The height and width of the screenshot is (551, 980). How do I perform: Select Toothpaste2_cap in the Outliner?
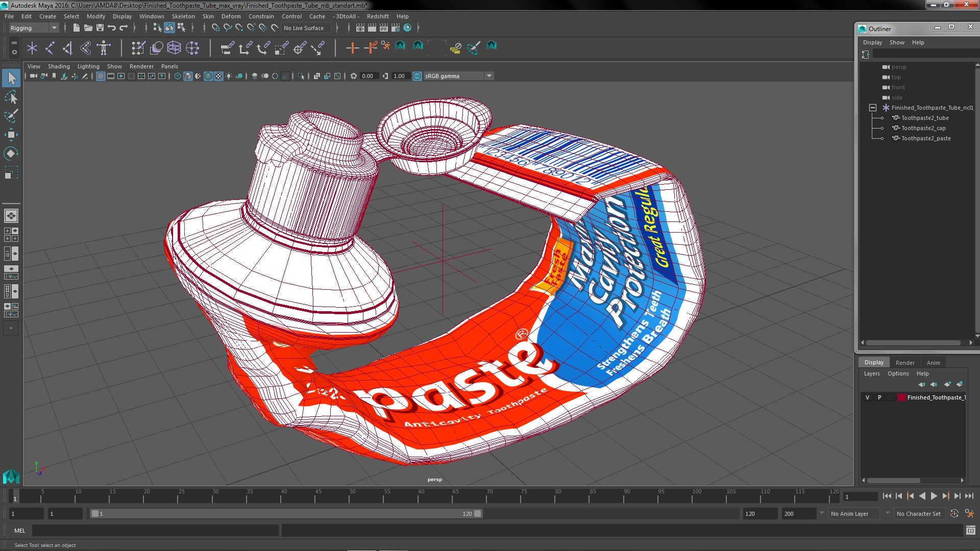(x=923, y=128)
